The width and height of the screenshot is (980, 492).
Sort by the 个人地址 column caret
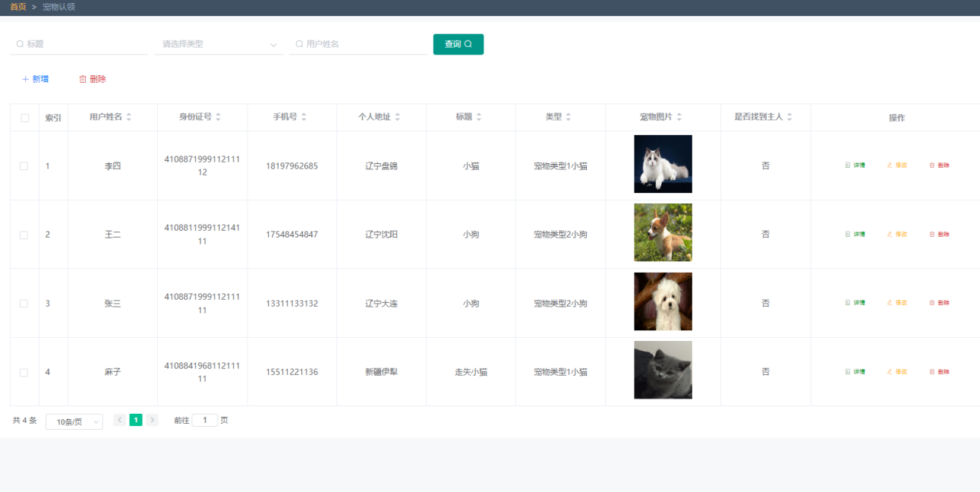click(x=398, y=117)
